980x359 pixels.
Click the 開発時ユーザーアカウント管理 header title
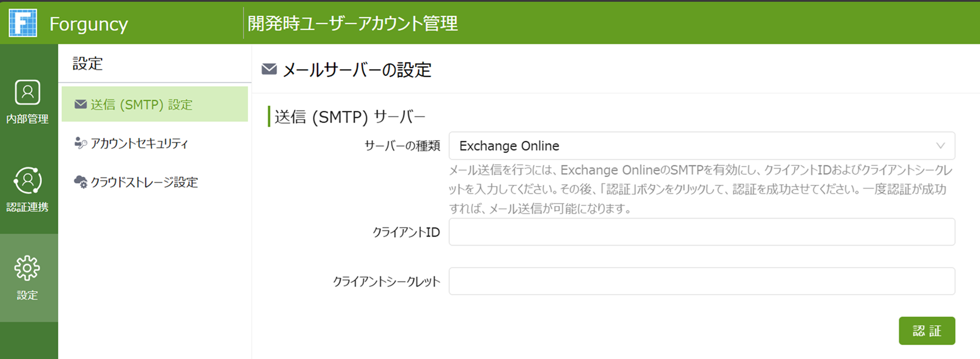(x=353, y=24)
